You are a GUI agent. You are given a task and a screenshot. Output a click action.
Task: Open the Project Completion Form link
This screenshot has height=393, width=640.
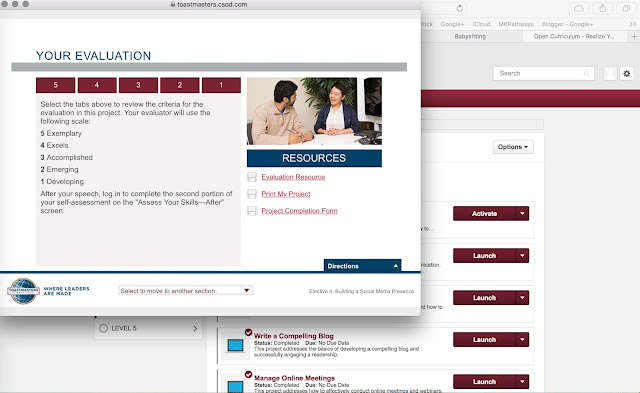(x=299, y=211)
